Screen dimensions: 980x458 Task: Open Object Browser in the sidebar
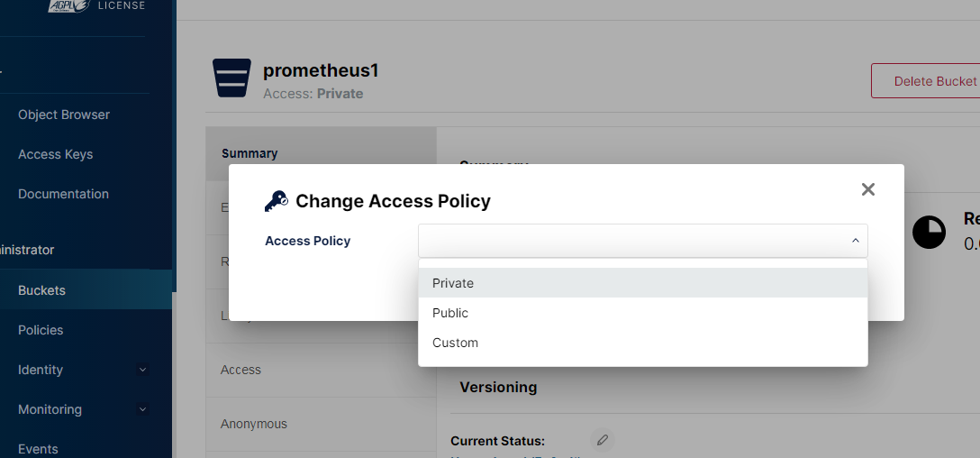pos(64,114)
